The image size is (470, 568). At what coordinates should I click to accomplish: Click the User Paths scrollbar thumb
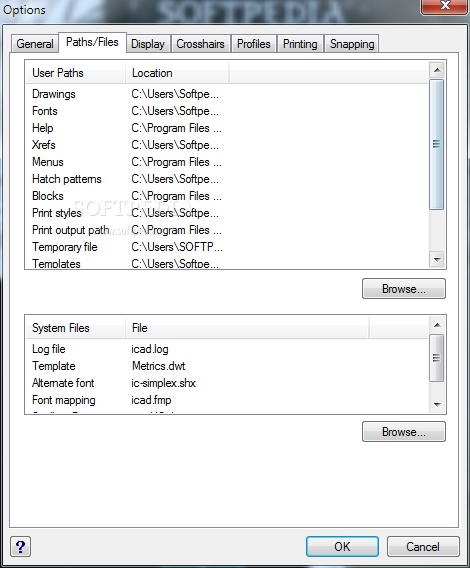coord(437,144)
